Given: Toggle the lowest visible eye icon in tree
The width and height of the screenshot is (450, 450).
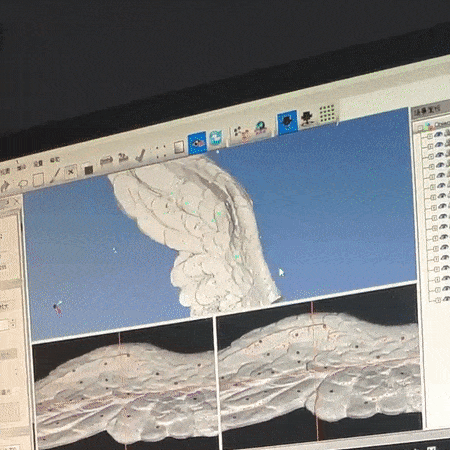Looking at the screenshot, I should tap(446, 298).
